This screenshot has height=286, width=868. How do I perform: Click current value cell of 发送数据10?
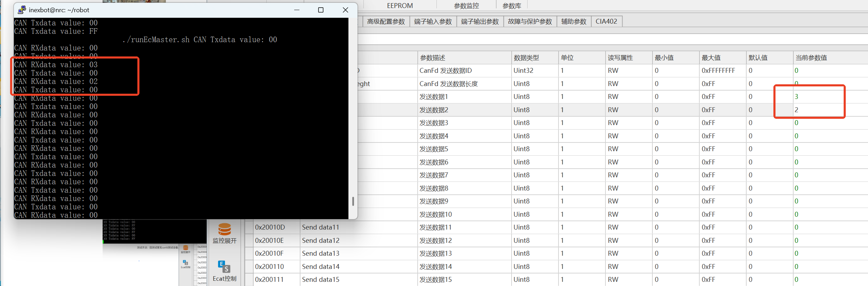coord(830,214)
